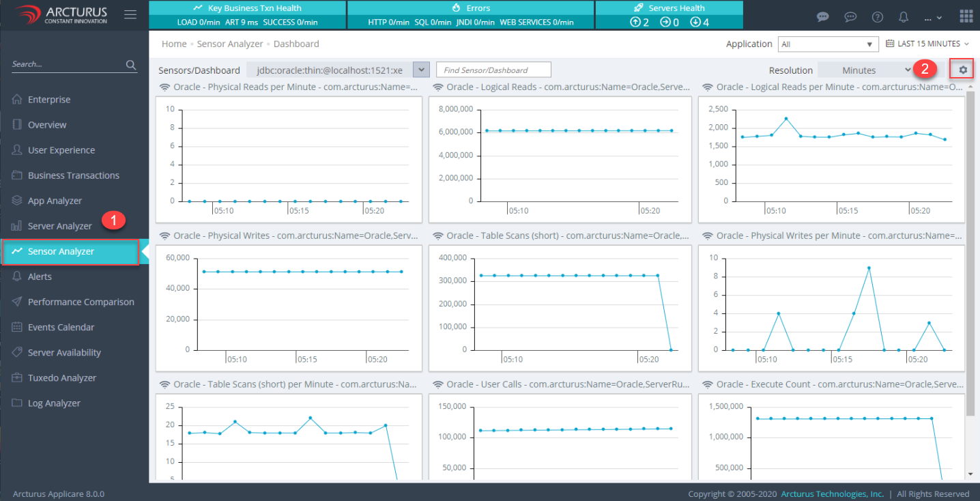The width and height of the screenshot is (980, 501).
Task: Open Server Availability from sidebar
Action: 64,352
